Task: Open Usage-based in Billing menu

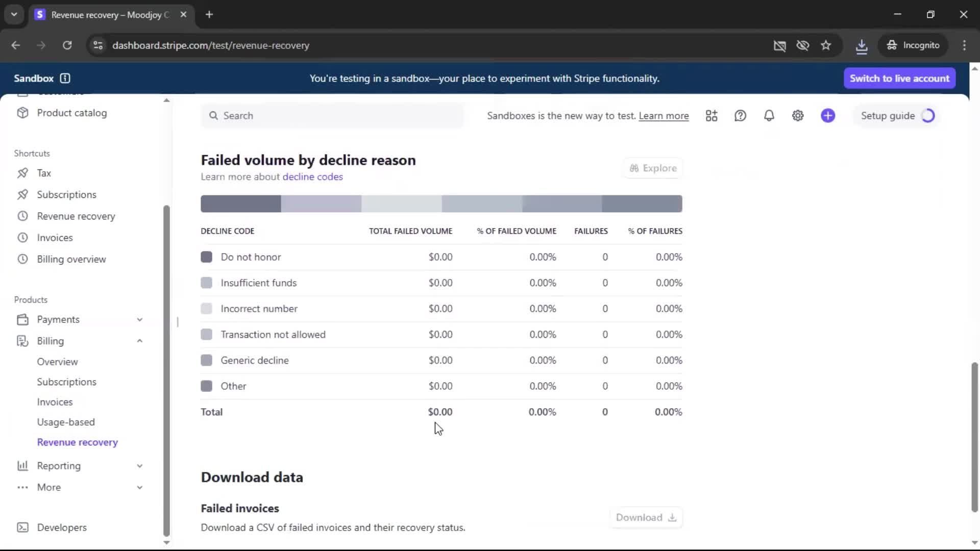Action: (66, 422)
